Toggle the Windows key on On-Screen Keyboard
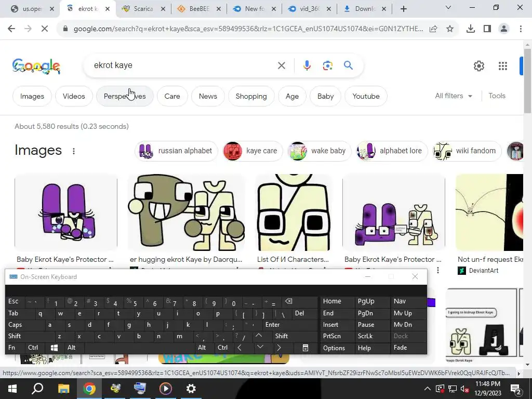532x399 pixels. point(54,348)
